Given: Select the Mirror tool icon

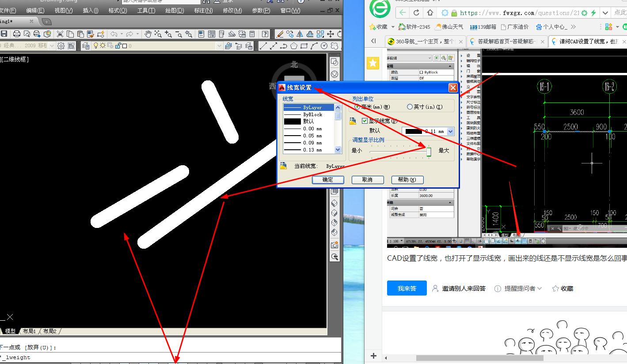Looking at the screenshot, I should click(x=300, y=34).
